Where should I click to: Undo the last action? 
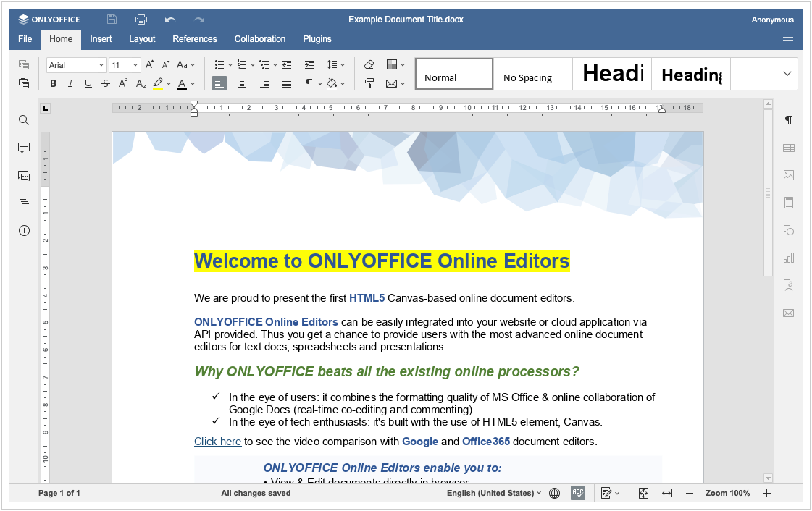pyautogui.click(x=169, y=20)
